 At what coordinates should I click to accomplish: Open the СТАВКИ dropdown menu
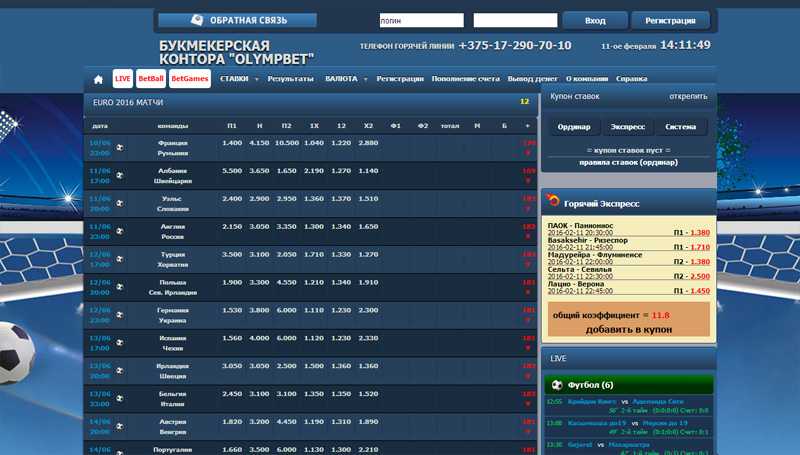pyautogui.click(x=239, y=79)
